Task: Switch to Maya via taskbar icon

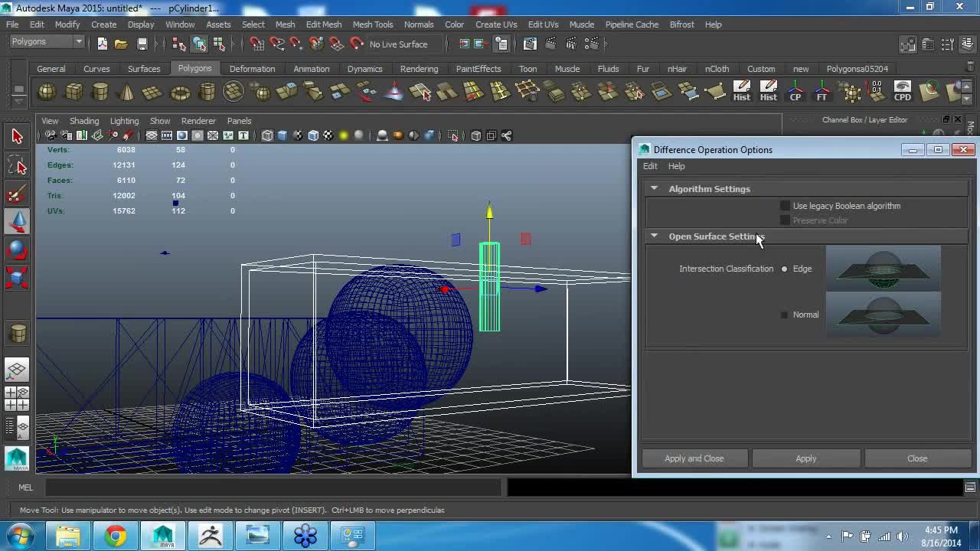Action: 163,536
